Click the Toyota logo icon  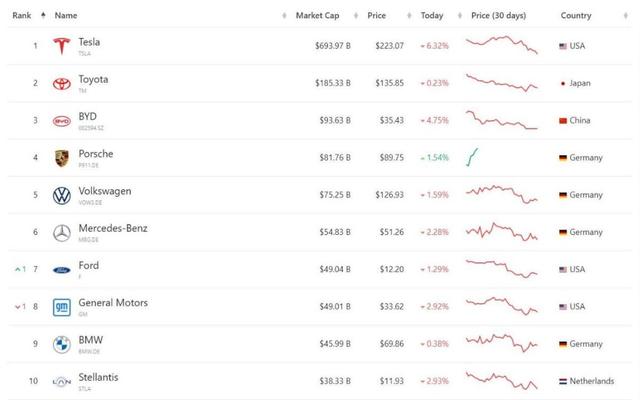point(61,83)
